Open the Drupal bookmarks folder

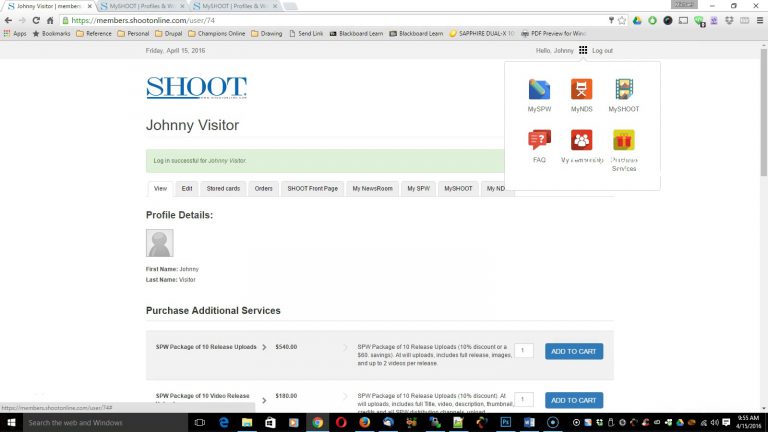[x=168, y=34]
